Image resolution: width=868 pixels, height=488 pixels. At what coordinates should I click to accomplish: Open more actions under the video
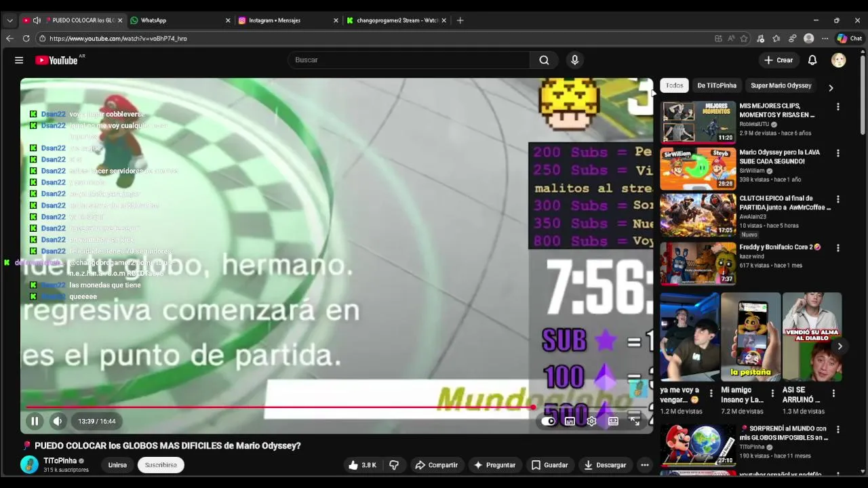(x=645, y=465)
